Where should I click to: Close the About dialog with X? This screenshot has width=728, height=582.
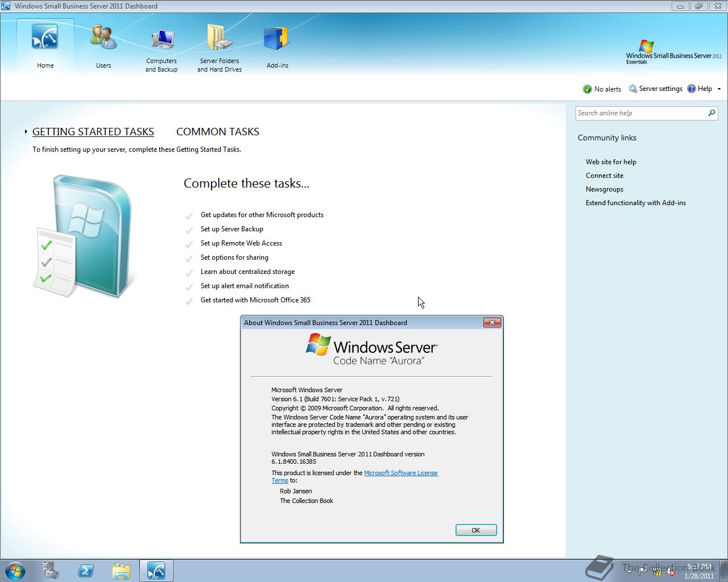pyautogui.click(x=492, y=322)
